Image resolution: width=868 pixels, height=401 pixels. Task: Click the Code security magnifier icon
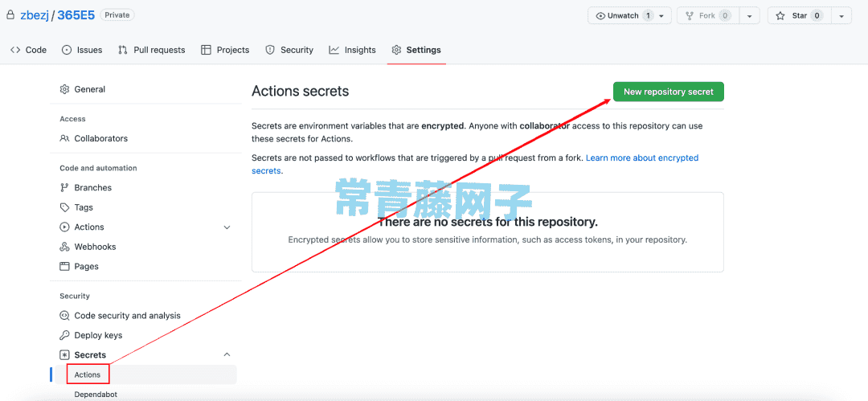[64, 316]
